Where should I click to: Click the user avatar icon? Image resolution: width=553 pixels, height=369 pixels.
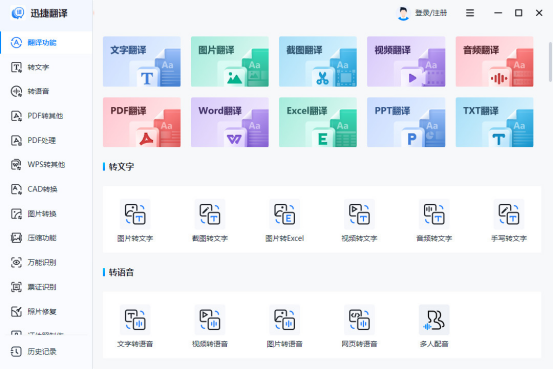[x=403, y=13]
